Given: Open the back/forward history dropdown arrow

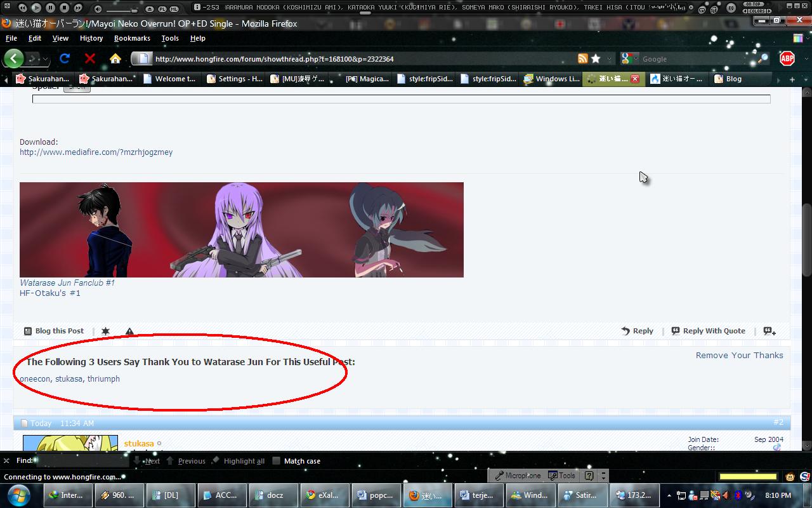Looking at the screenshot, I should [46, 59].
